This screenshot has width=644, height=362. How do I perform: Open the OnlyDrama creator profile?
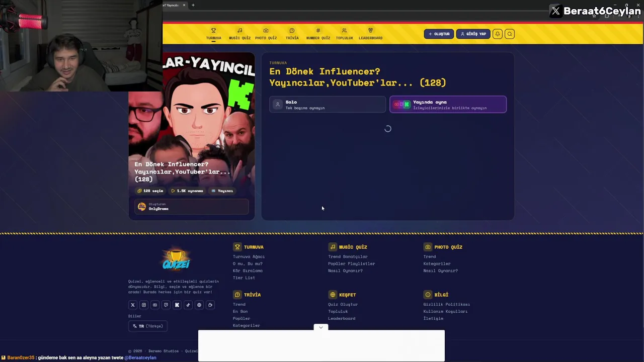pyautogui.click(x=192, y=207)
